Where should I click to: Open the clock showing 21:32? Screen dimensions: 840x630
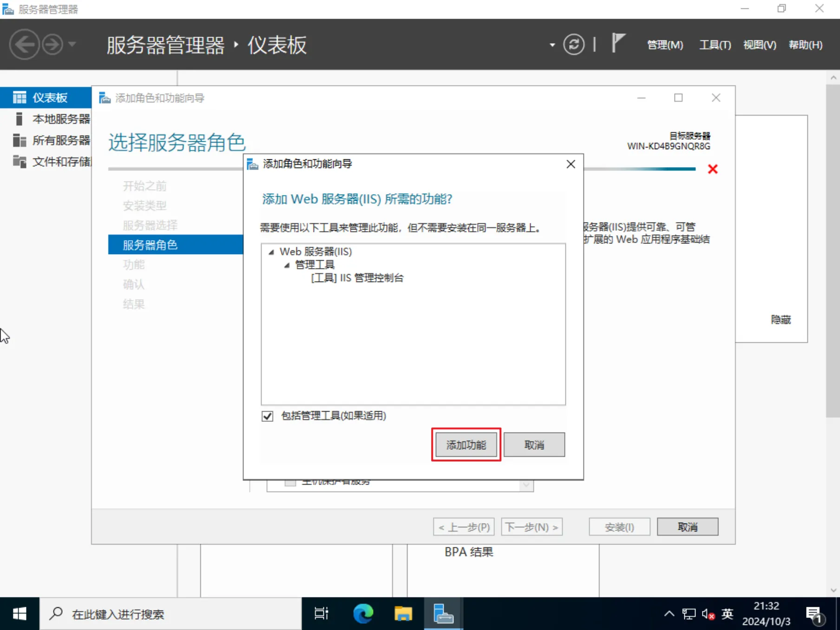(x=766, y=614)
